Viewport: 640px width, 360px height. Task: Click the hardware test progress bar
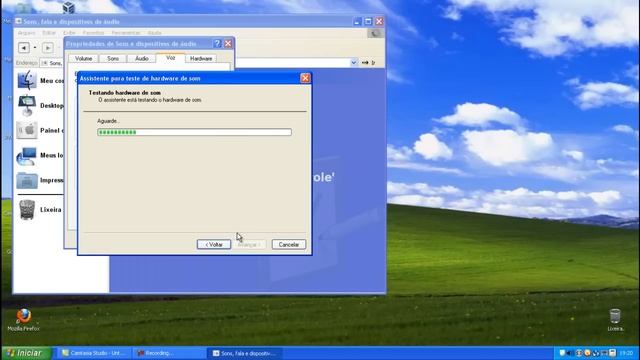point(194,132)
